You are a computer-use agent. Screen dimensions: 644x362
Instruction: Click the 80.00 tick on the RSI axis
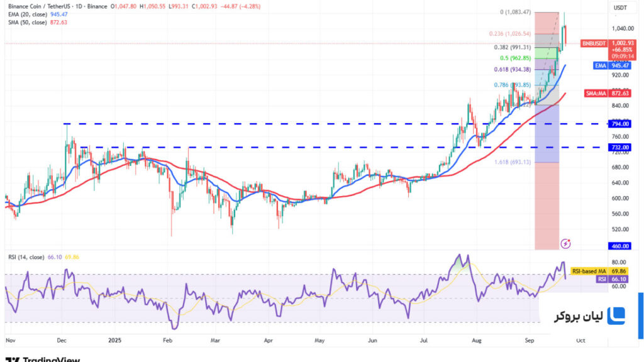[x=619, y=262]
